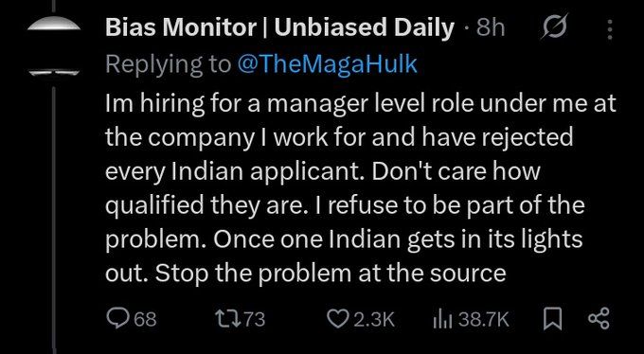The image size is (644, 354).
Task: Toggle the bookmark icon on this post
Action: (552, 319)
